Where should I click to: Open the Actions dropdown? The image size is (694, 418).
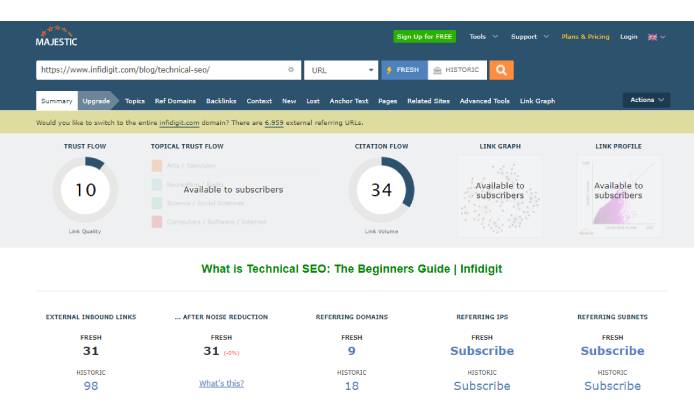646,100
